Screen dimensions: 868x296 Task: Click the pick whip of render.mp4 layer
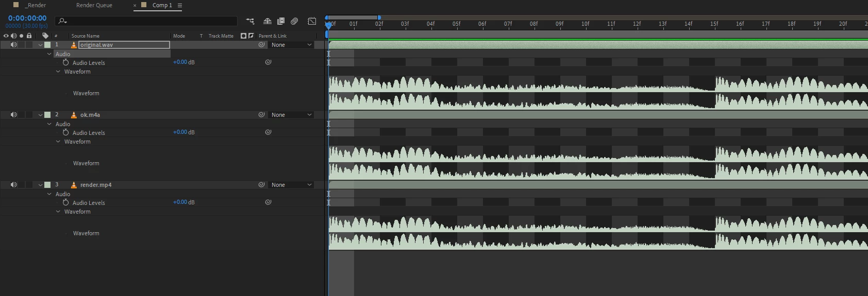tap(261, 185)
